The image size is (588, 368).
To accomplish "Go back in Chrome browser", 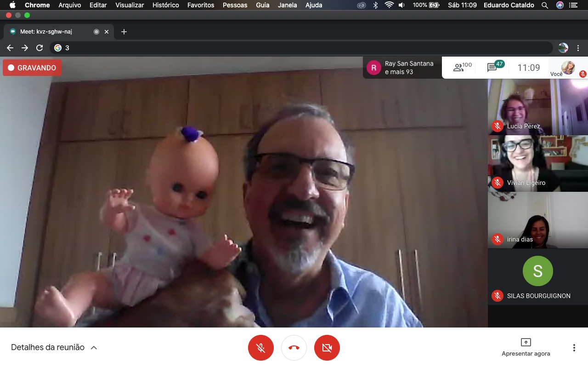I will point(10,48).
